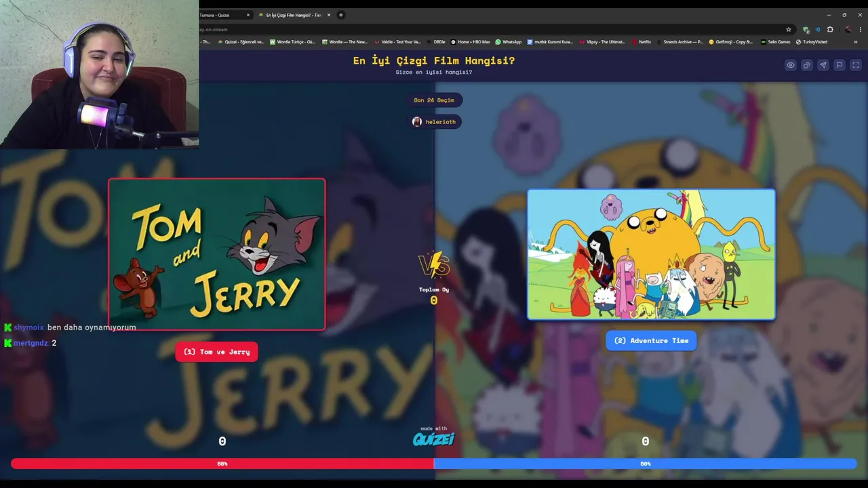Screen dimensions: 868x488
Task: Open Wordle Türkçe bookmark
Action: point(293,42)
